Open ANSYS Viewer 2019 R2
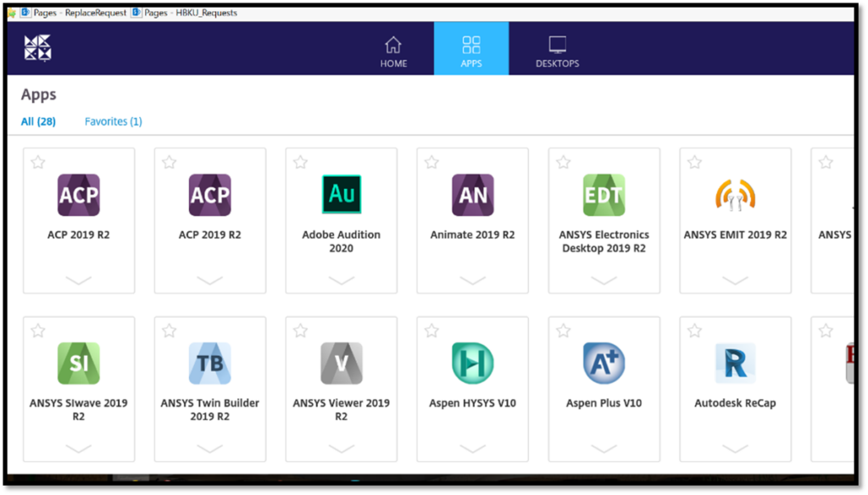The height and width of the screenshot is (495, 868). click(341, 363)
